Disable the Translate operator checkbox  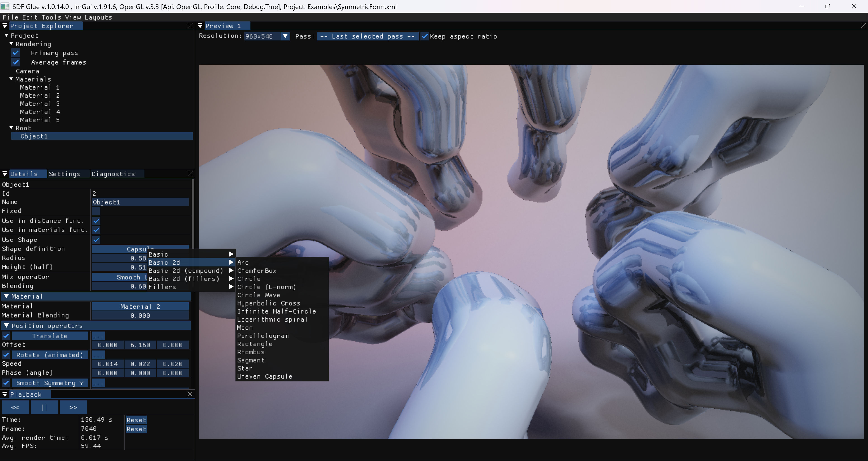(x=6, y=336)
